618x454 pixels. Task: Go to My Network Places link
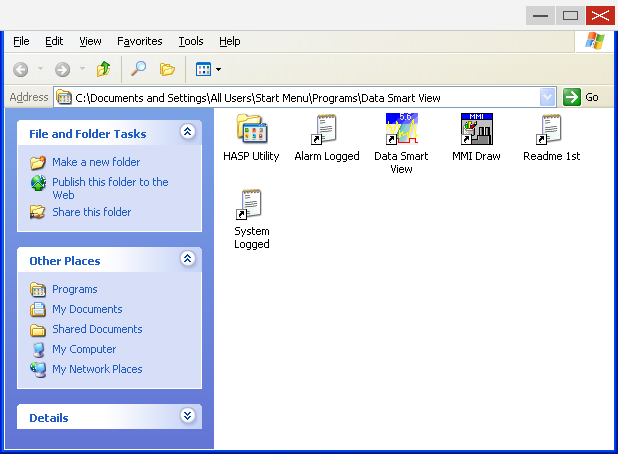pos(97,369)
